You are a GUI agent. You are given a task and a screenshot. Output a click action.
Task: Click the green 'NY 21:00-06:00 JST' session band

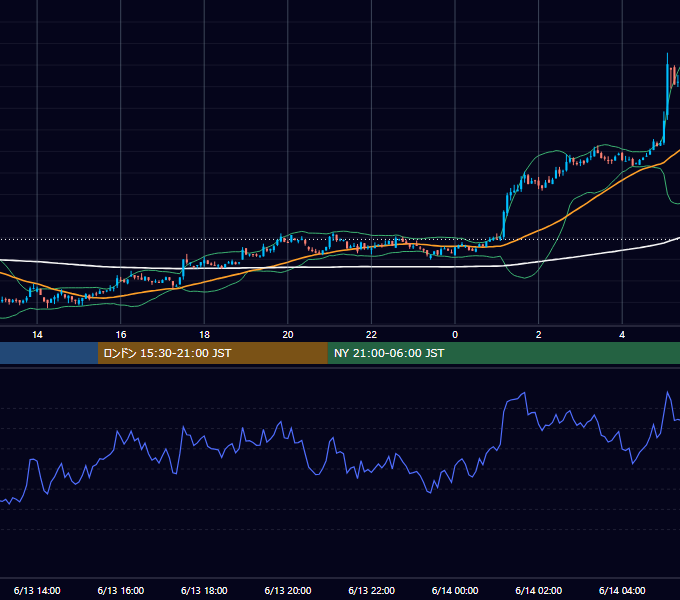coord(503,353)
